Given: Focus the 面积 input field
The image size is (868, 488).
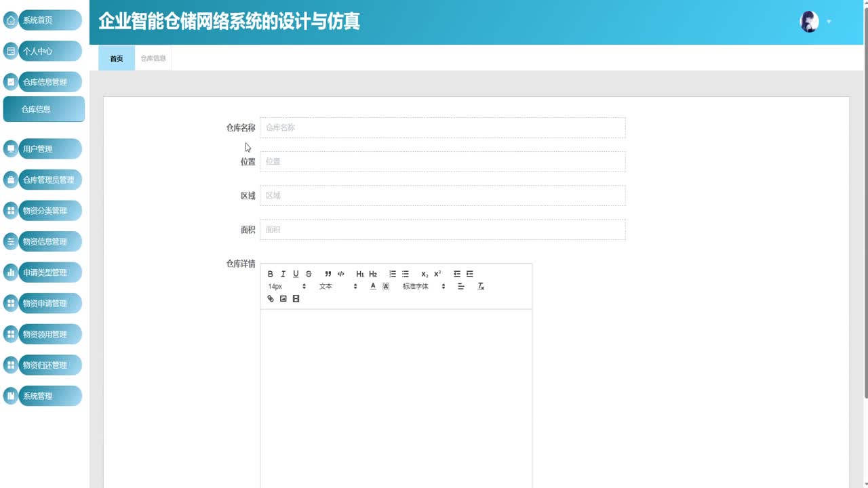Looking at the screenshot, I should point(443,229).
